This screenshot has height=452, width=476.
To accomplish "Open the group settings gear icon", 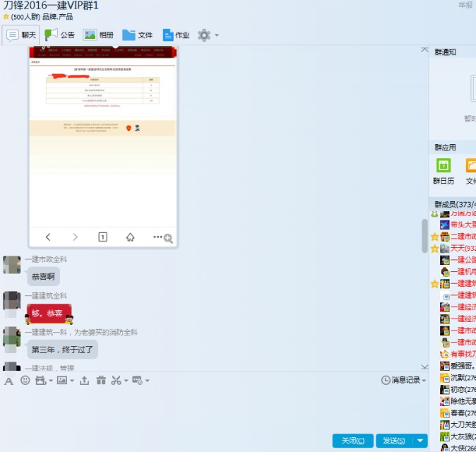I will 204,35.
